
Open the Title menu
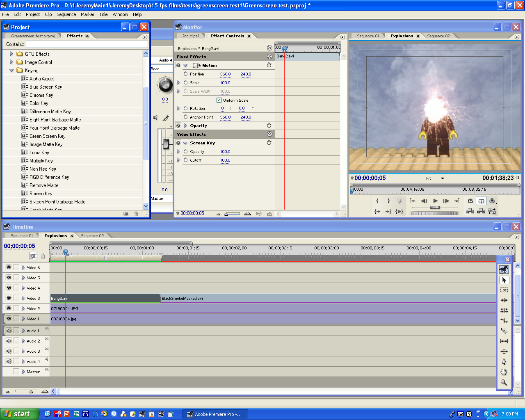(103, 14)
